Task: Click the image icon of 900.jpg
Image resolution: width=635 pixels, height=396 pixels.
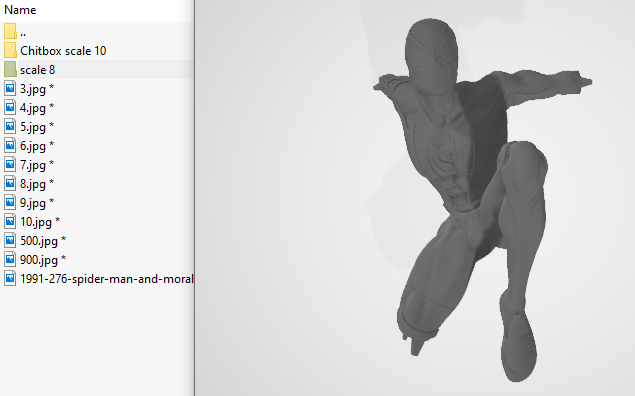Action: [10, 260]
